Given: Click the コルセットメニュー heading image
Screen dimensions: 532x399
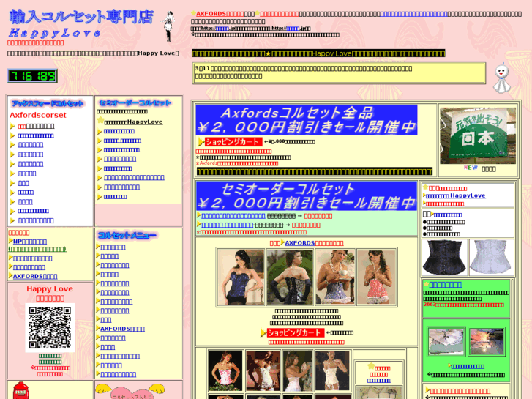Looking at the screenshot, I should tap(127, 235).
